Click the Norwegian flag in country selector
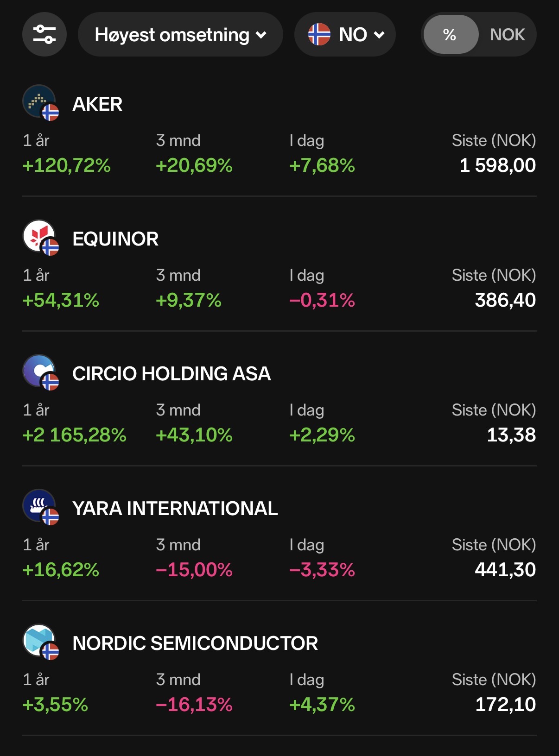Viewport: 559px width, 756px height. pos(319,35)
